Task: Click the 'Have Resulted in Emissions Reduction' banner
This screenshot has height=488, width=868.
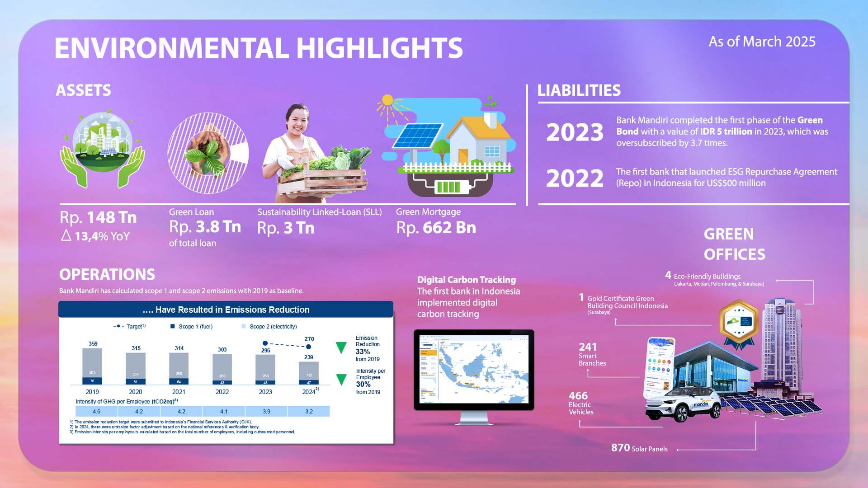Action: point(226,310)
